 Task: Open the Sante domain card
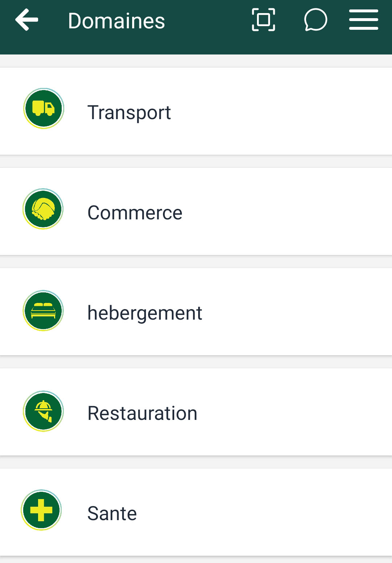tap(196, 512)
